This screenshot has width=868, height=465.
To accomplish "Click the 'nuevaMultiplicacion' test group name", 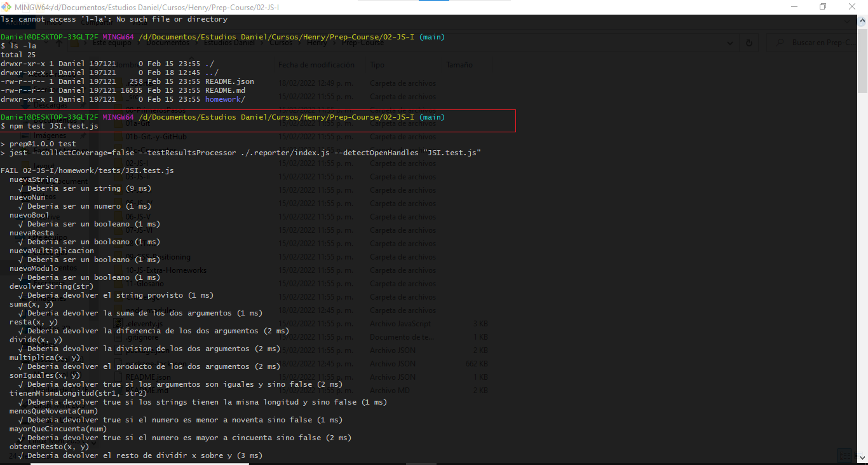I will click(x=51, y=251).
